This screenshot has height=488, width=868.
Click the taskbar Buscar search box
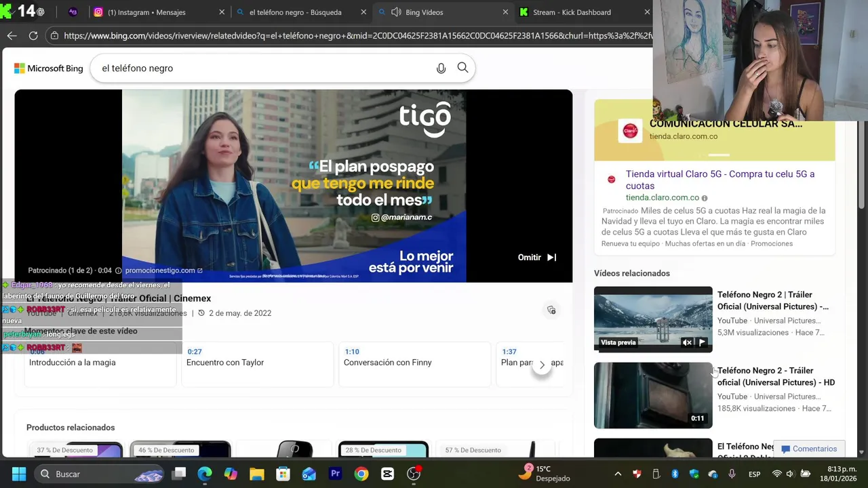(x=100, y=474)
